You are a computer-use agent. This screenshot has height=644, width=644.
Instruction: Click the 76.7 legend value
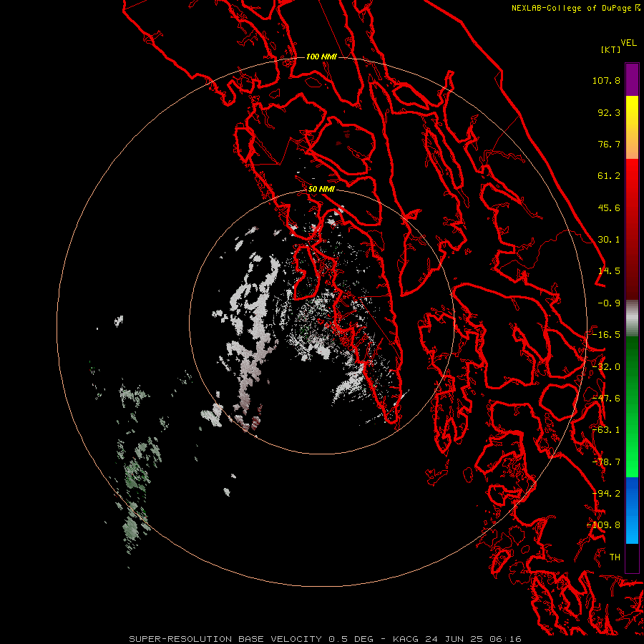pyautogui.click(x=609, y=144)
